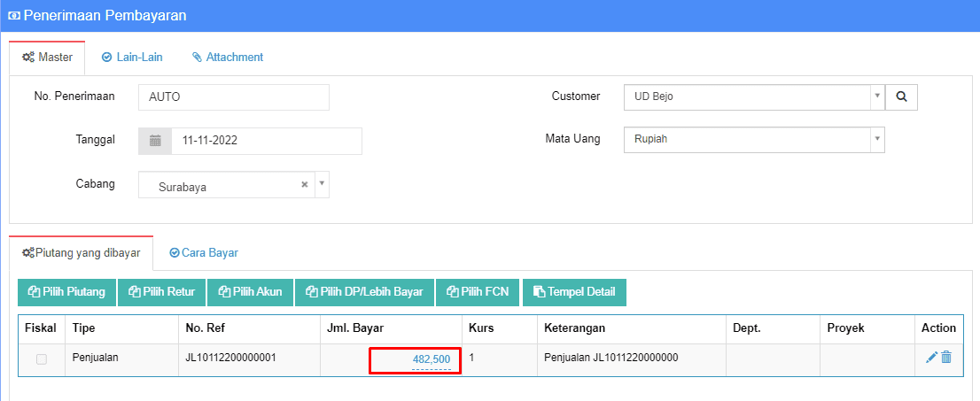Click the customer search magnifier icon
The image size is (980, 401).
[901, 96]
